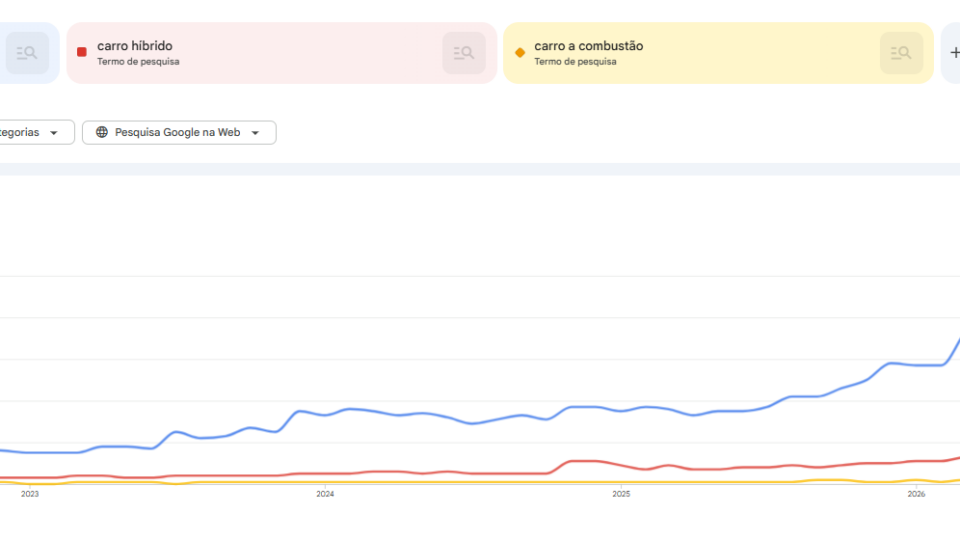Open the Pesquisa Google na Web dropdown
This screenshot has height=540, width=960.
tap(179, 132)
